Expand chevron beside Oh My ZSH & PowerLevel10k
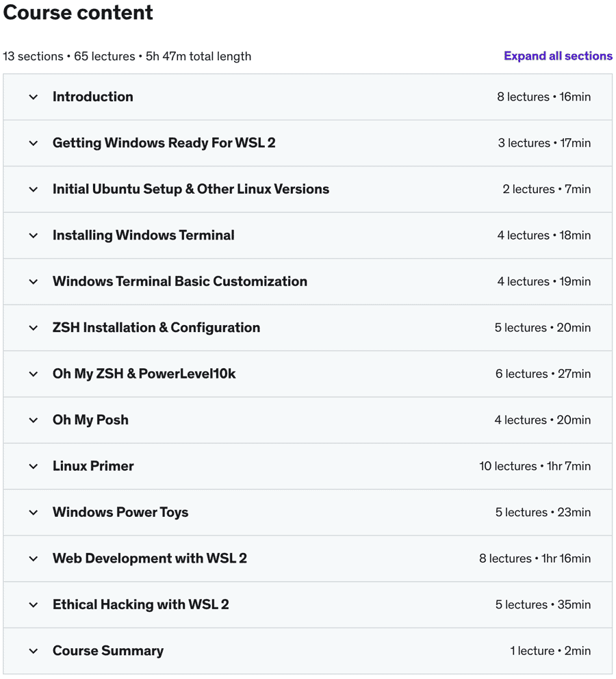The image size is (616, 679). pyautogui.click(x=34, y=374)
